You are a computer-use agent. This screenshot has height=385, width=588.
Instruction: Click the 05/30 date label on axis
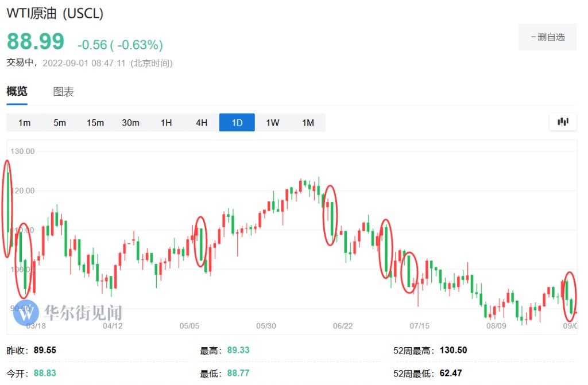(x=266, y=326)
